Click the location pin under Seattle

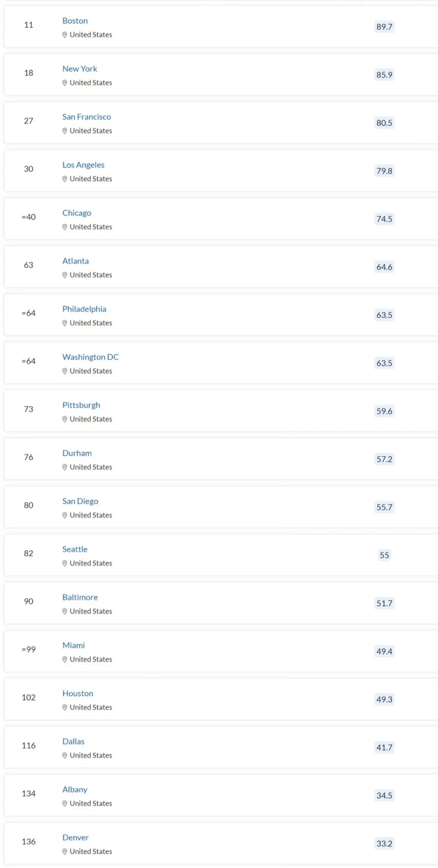[x=64, y=564]
